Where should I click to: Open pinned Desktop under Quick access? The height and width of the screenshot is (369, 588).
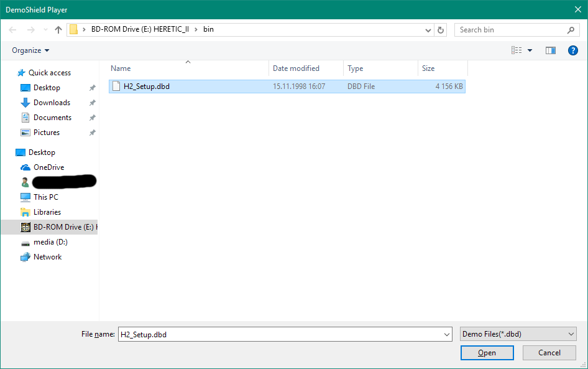[x=47, y=88]
